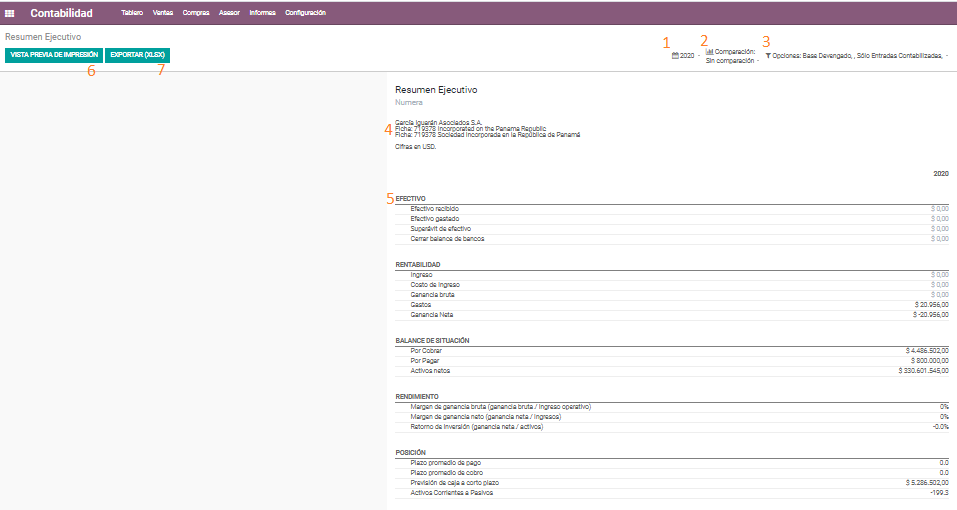Open the Tablero menu
This screenshot has height=510, width=957.
point(132,13)
